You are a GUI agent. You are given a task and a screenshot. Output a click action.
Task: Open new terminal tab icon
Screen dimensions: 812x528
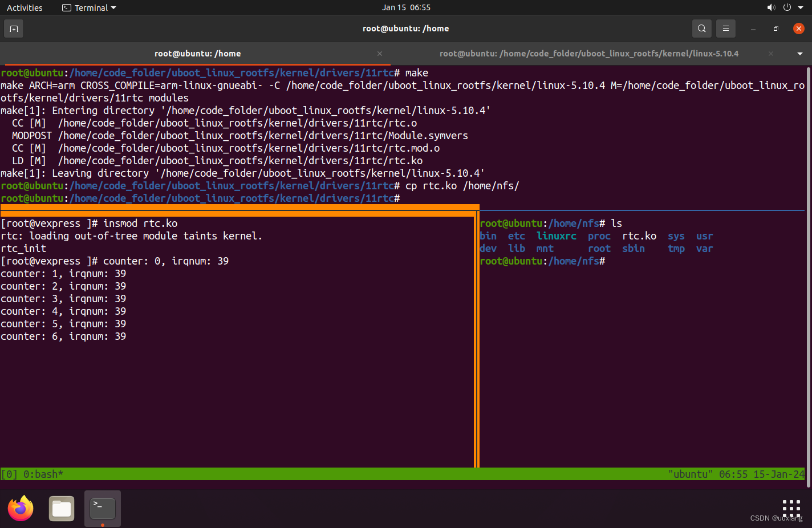coord(14,29)
